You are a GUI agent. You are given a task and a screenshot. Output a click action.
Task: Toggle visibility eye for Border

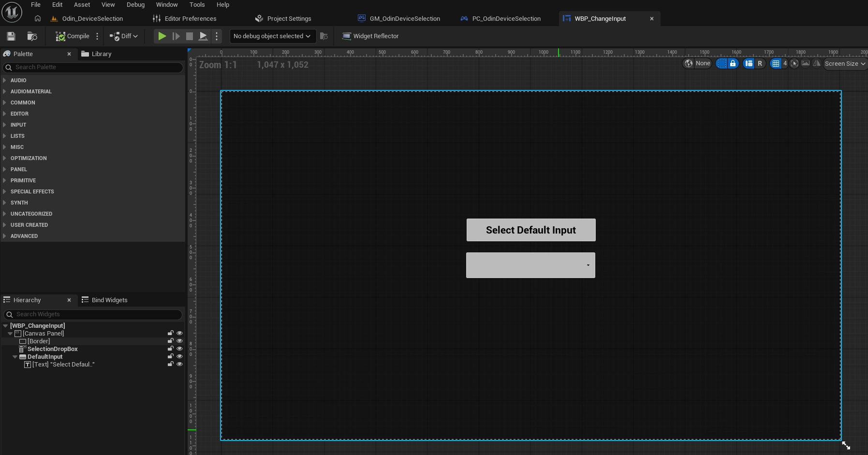pyautogui.click(x=179, y=341)
